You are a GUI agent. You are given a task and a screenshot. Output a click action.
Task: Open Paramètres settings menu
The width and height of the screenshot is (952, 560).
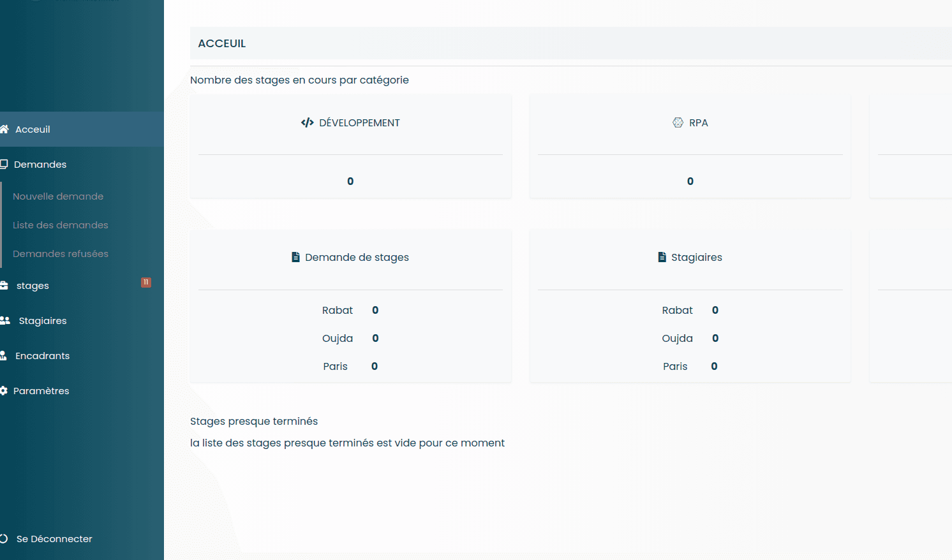(x=82, y=391)
